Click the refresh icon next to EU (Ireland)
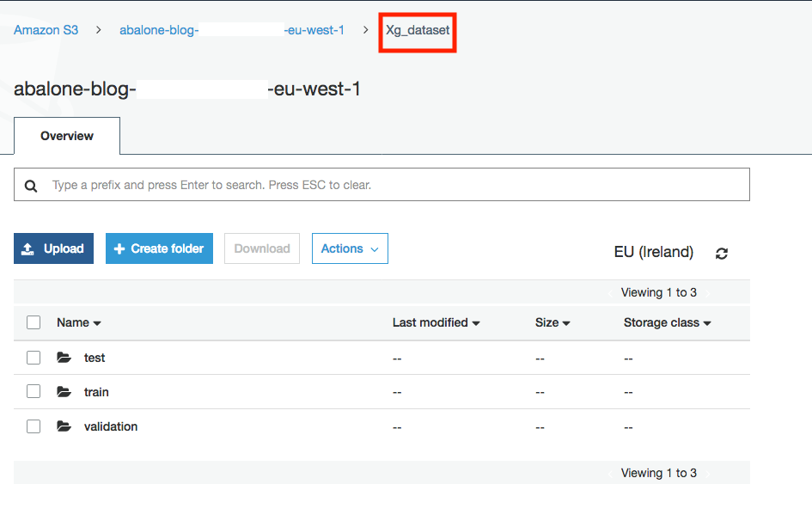The width and height of the screenshot is (812, 527). tap(722, 254)
